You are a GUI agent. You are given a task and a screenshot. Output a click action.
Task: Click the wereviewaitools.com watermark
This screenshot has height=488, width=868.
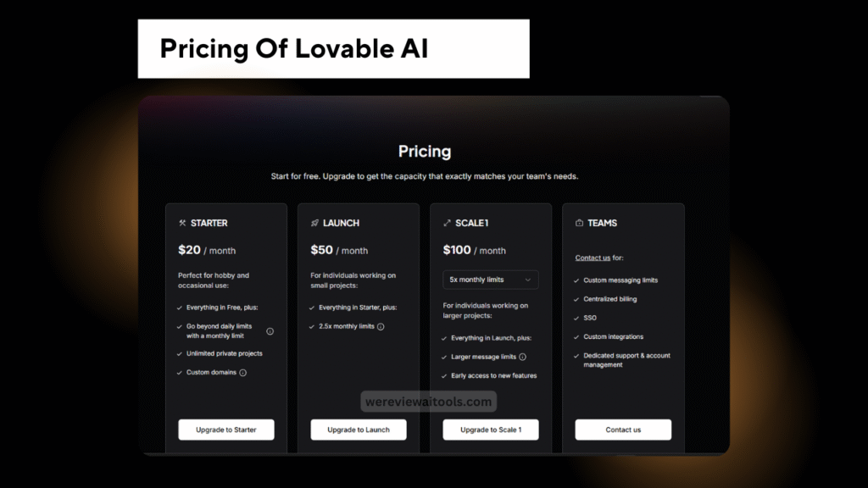[428, 402]
